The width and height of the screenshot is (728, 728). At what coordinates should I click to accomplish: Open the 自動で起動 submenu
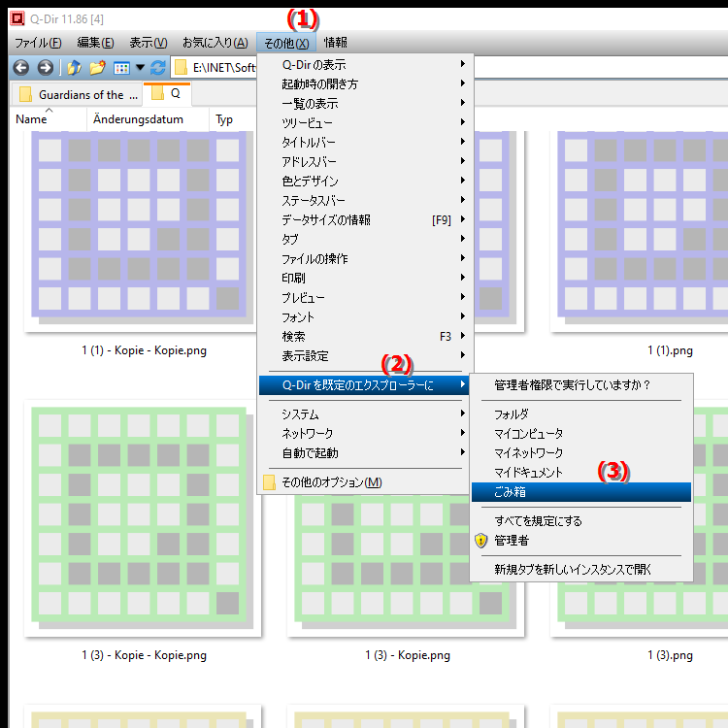pyautogui.click(x=366, y=452)
